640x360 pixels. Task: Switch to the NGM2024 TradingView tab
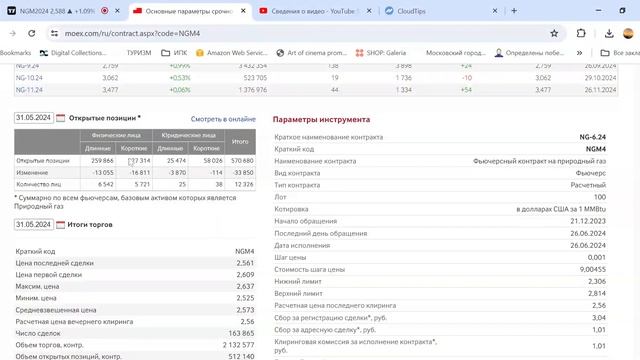click(x=57, y=11)
